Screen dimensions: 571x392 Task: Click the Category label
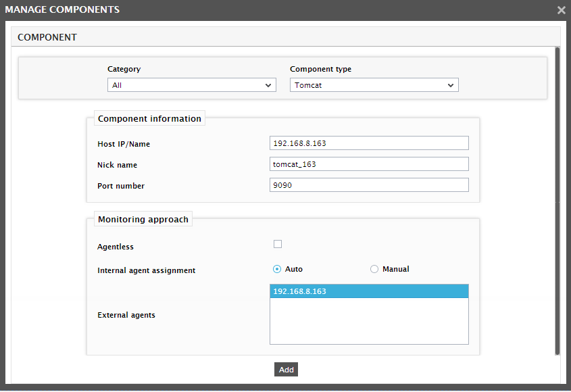(x=124, y=69)
